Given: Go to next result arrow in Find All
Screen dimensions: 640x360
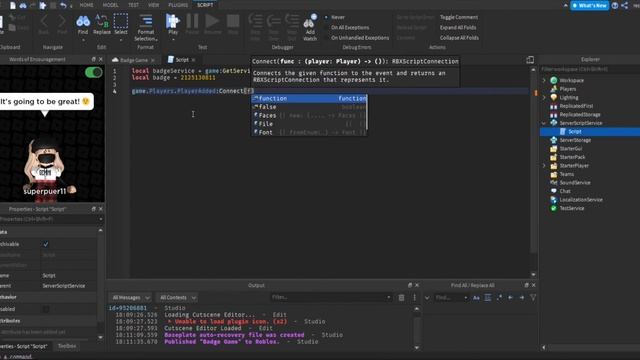Looking at the screenshot, I should coord(522,298).
